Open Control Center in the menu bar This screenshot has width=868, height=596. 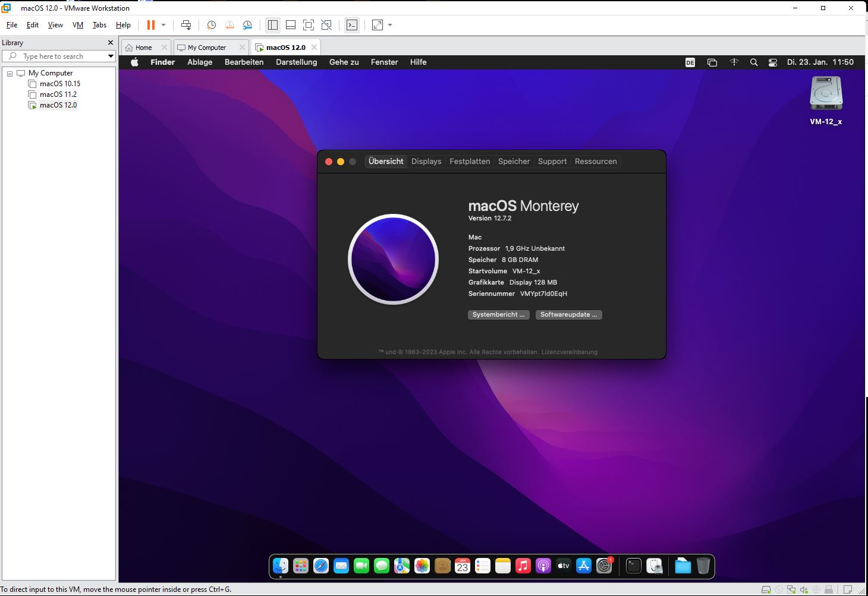pos(773,62)
